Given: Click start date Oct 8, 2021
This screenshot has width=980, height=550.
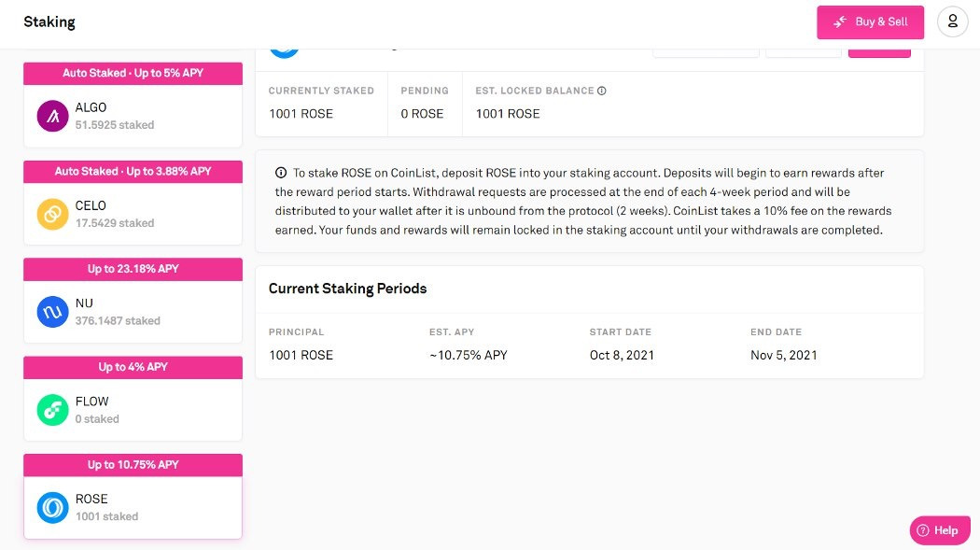Looking at the screenshot, I should [x=622, y=355].
